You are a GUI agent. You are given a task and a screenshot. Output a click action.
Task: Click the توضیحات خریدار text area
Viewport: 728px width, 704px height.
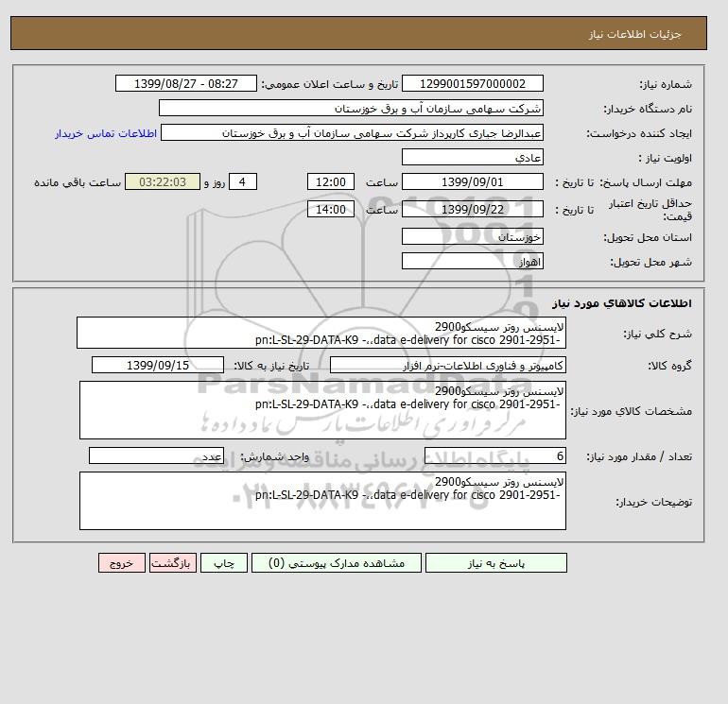point(322,501)
